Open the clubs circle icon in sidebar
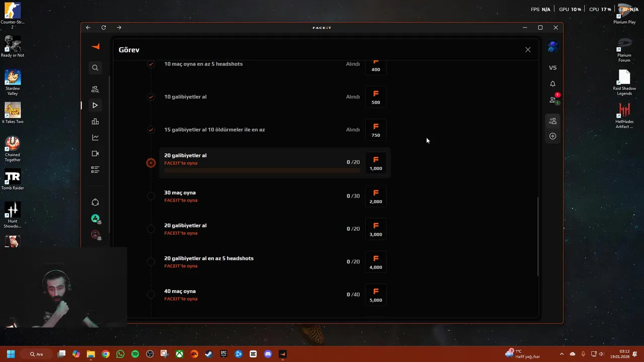The image size is (644, 362). [x=95, y=202]
